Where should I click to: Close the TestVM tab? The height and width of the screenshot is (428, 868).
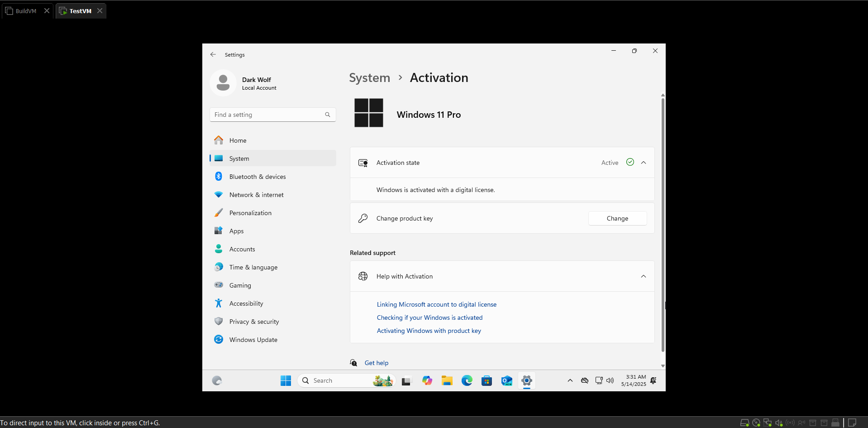[100, 11]
